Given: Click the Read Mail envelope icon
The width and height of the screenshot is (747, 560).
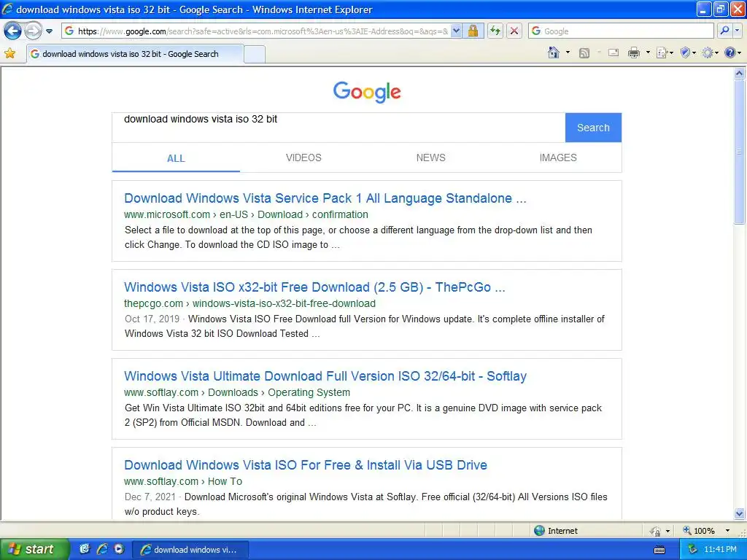Looking at the screenshot, I should click(x=614, y=52).
